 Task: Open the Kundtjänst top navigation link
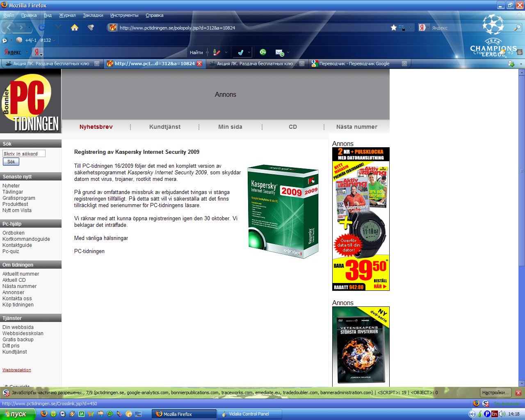tap(165, 127)
